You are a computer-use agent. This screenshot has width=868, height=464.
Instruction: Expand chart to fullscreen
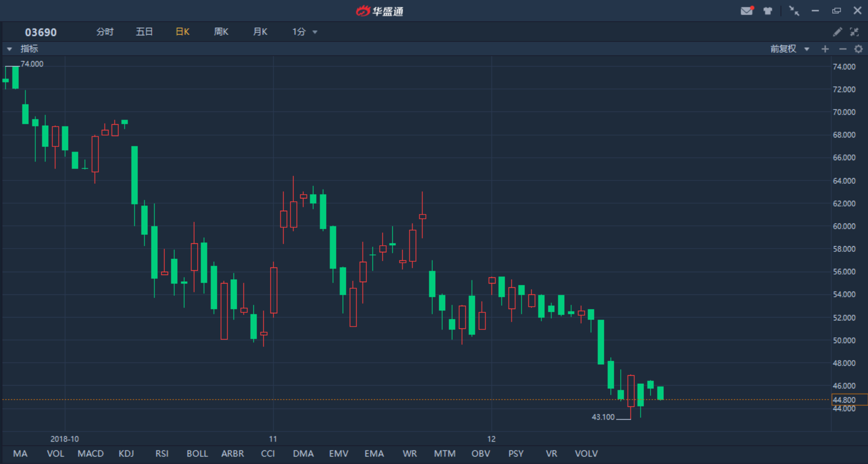tap(854, 32)
